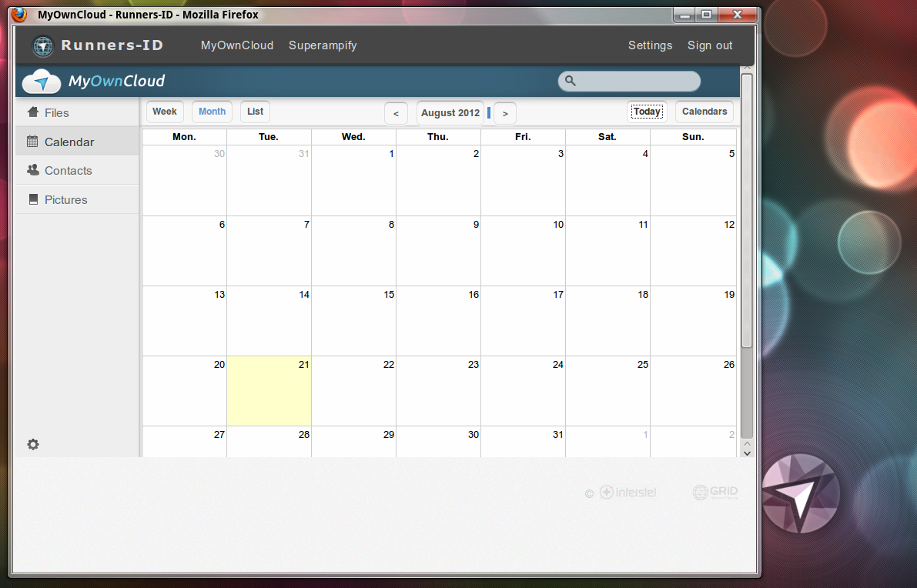Click the Fri. column header
The height and width of the screenshot is (588, 917).
tap(524, 137)
